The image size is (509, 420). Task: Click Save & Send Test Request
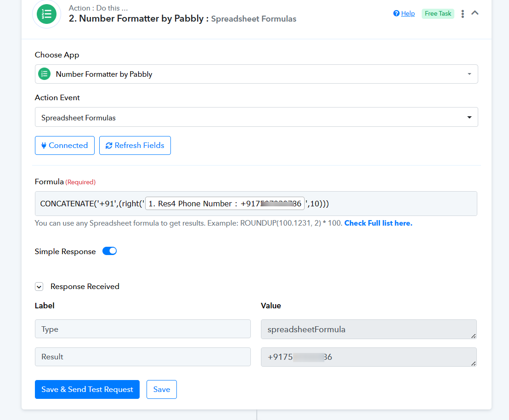pyautogui.click(x=87, y=389)
